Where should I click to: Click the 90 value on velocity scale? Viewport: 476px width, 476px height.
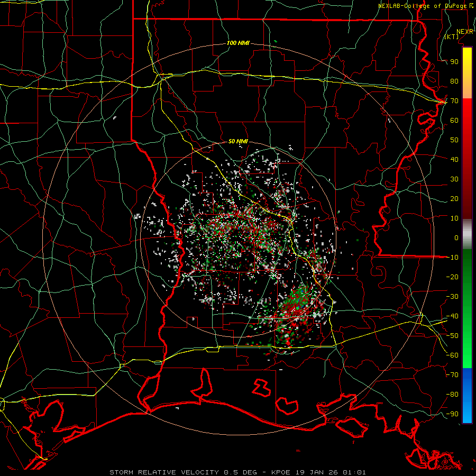click(454, 62)
